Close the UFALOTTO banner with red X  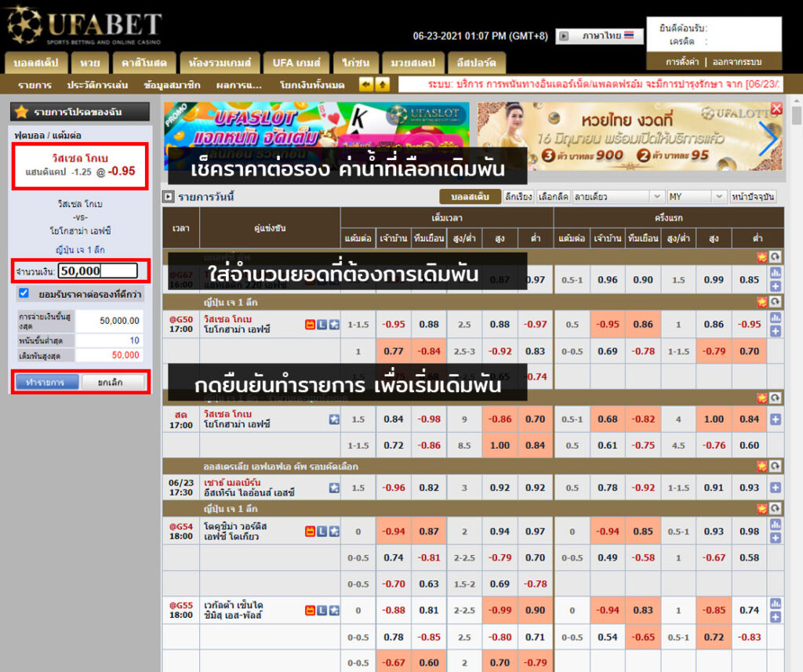[776, 109]
